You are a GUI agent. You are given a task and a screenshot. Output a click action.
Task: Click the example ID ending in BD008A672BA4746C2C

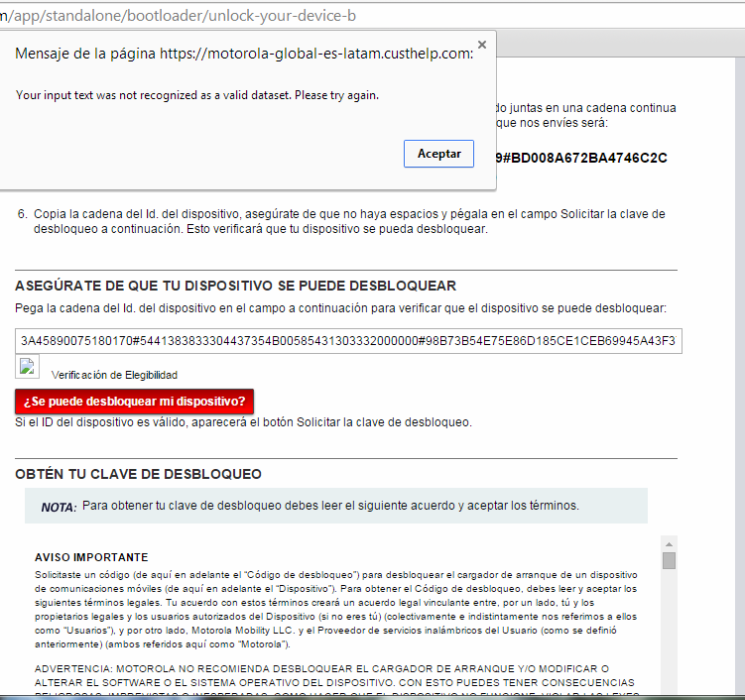(x=585, y=158)
